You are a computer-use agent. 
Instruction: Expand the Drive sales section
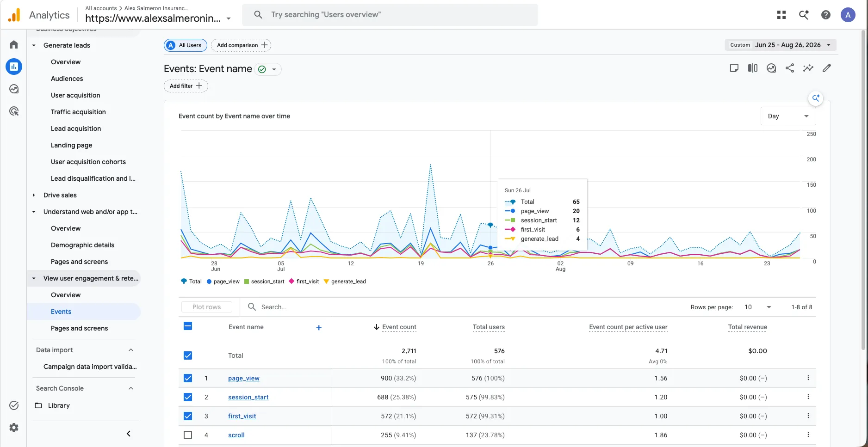(x=34, y=195)
